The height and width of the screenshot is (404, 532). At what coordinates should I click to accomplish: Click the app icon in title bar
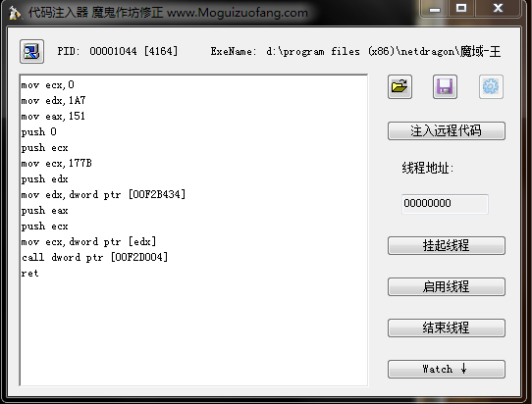click(x=15, y=13)
